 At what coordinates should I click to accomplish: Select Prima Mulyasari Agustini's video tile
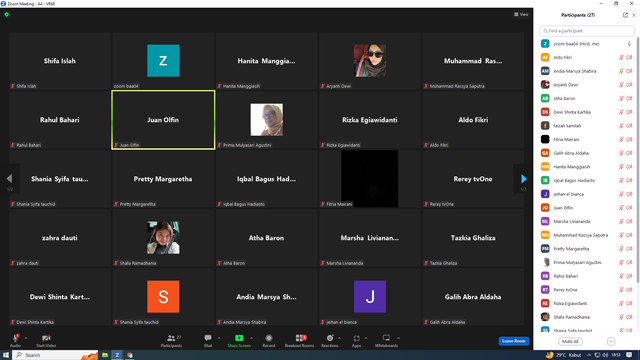click(267, 120)
